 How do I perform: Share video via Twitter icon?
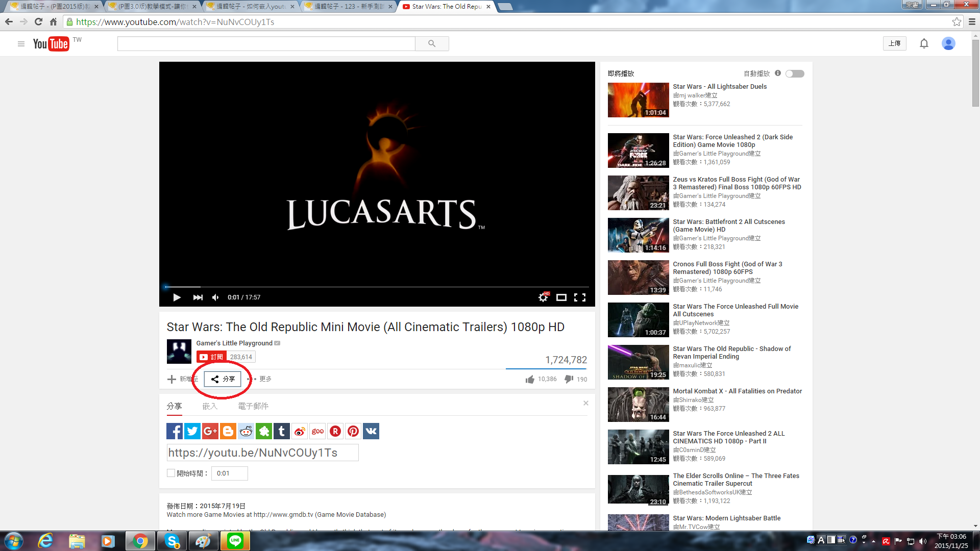(x=192, y=431)
